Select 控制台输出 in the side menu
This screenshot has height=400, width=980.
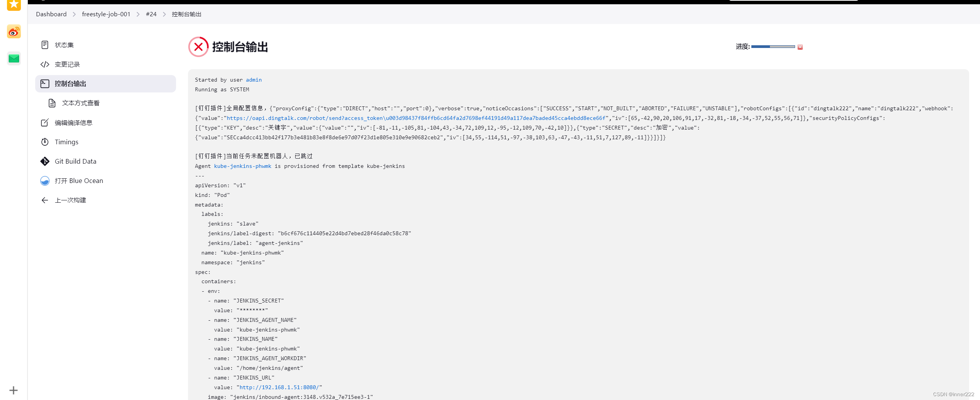[105, 84]
